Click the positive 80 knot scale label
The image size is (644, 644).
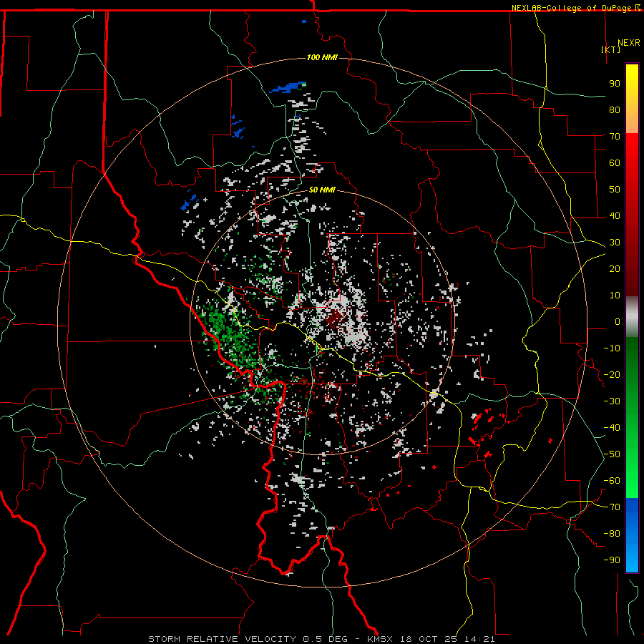(615, 109)
